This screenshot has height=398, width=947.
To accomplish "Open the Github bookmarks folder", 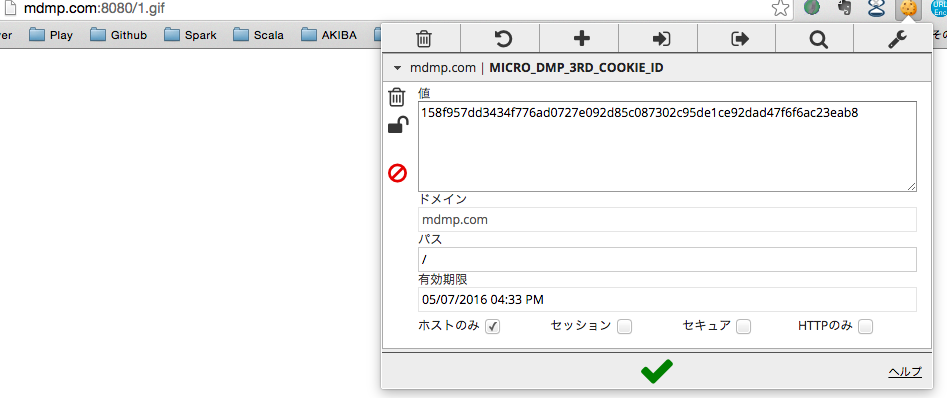I will [118, 35].
